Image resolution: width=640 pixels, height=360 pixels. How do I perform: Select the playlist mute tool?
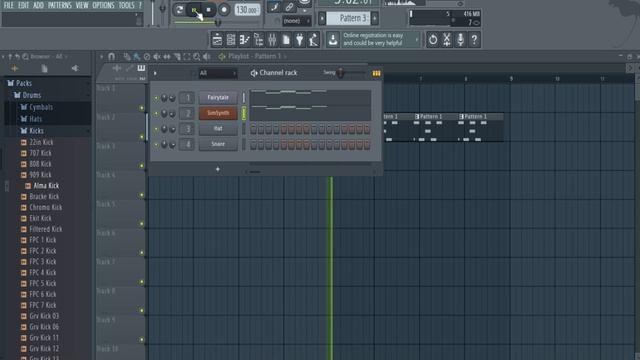tap(157, 57)
